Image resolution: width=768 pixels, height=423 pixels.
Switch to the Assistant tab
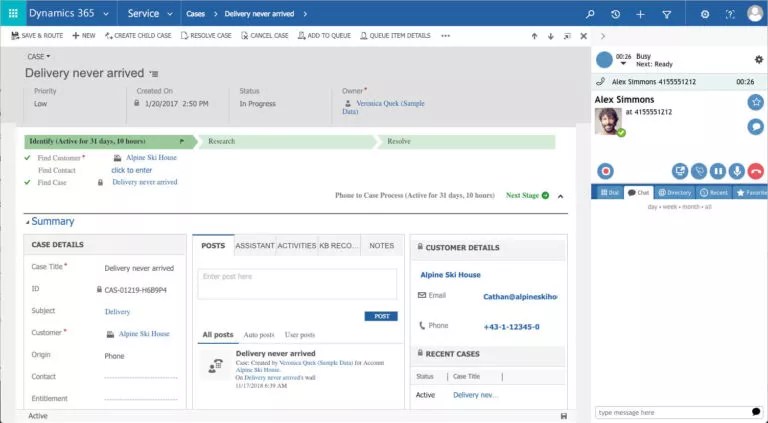point(255,246)
